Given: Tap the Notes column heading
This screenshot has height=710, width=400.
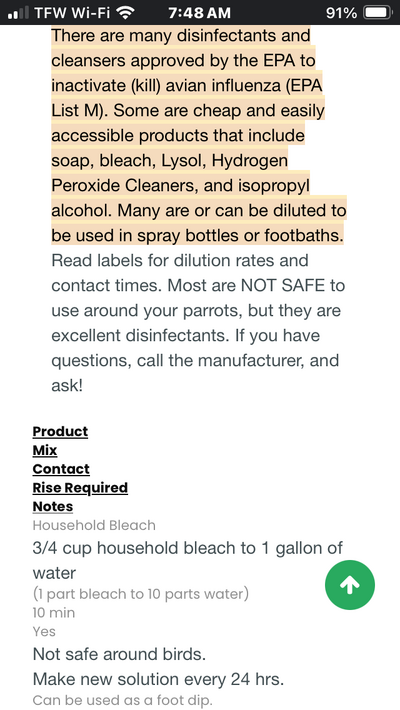Looking at the screenshot, I should (53, 506).
